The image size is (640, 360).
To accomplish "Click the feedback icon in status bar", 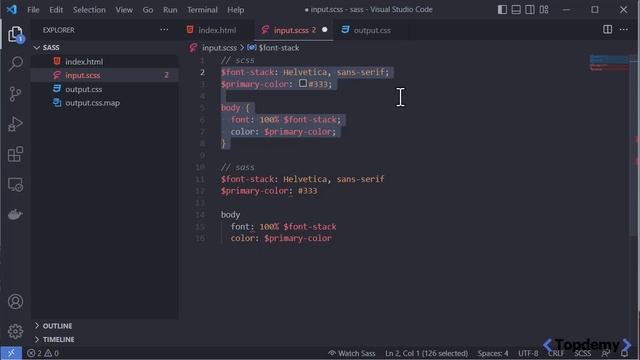I will (606, 353).
